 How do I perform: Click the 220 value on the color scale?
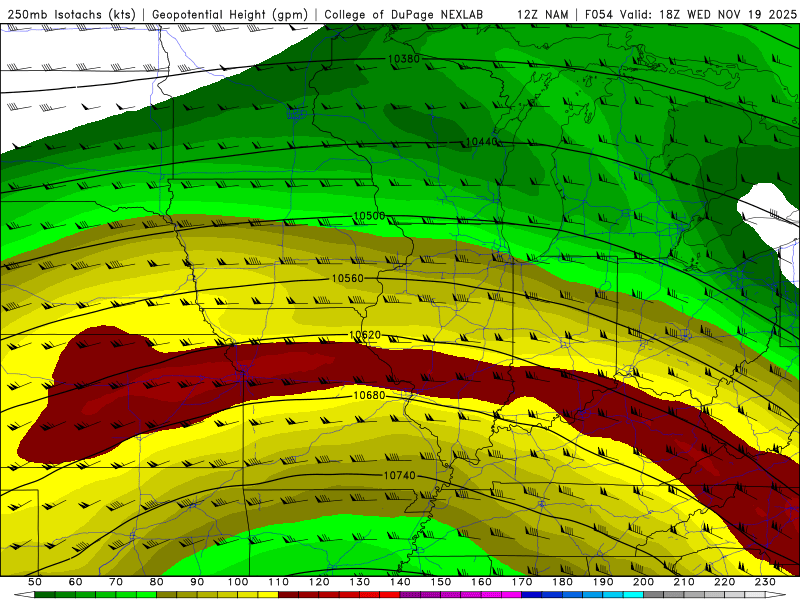724,582
